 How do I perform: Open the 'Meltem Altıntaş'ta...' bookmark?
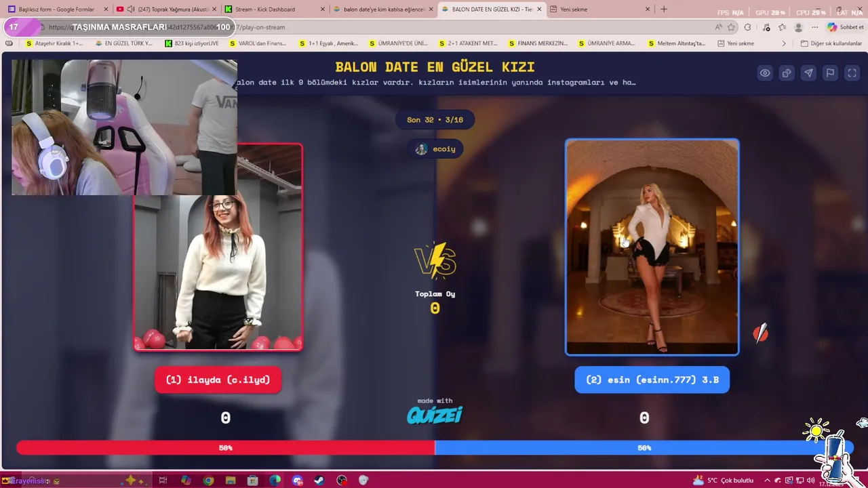(x=676, y=43)
